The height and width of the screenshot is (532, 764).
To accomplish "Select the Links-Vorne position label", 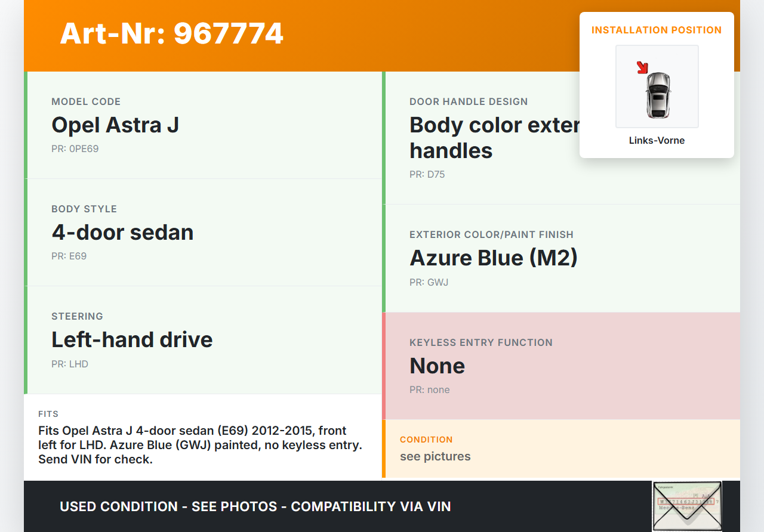I will pos(657,141).
